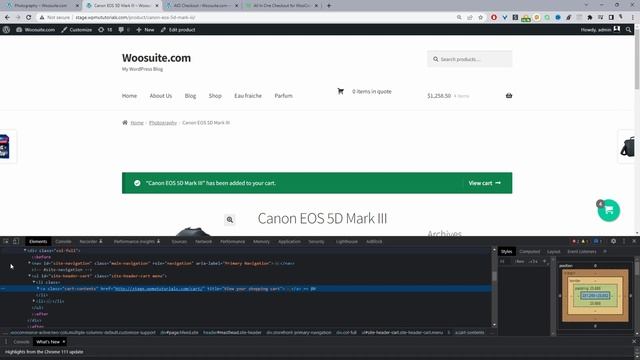
Task: Toggle .cls class editor in Styles
Action: [533, 261]
